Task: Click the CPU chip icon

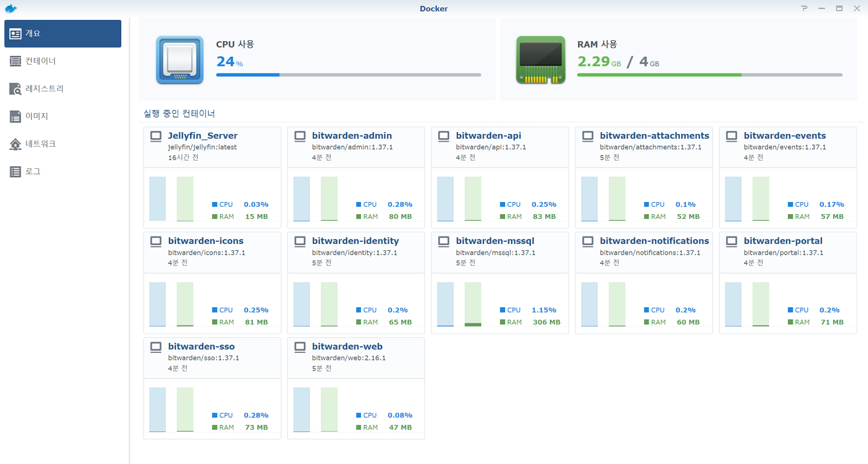Action: pos(180,60)
